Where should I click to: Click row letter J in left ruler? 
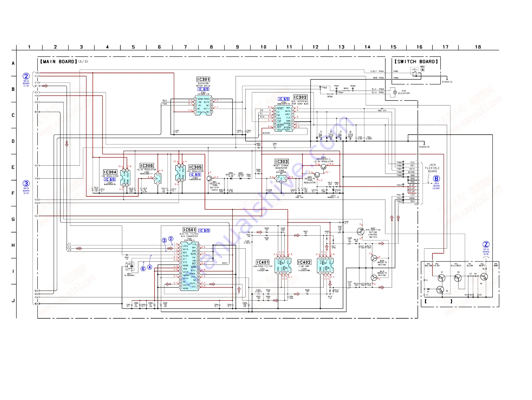tap(13, 301)
